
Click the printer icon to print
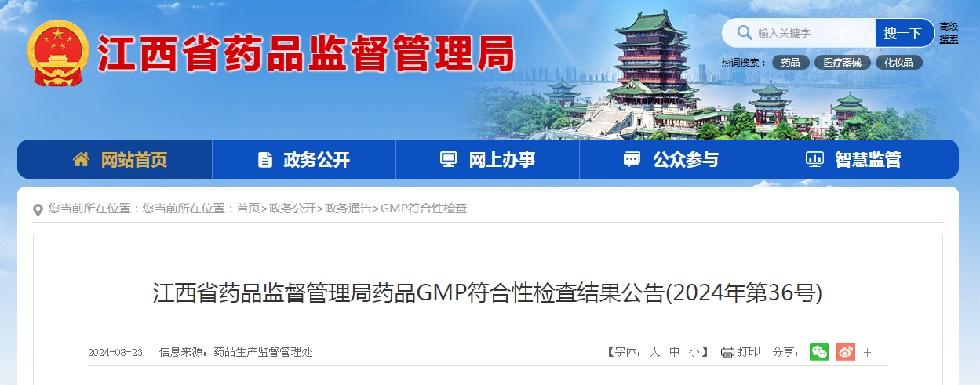tap(727, 352)
